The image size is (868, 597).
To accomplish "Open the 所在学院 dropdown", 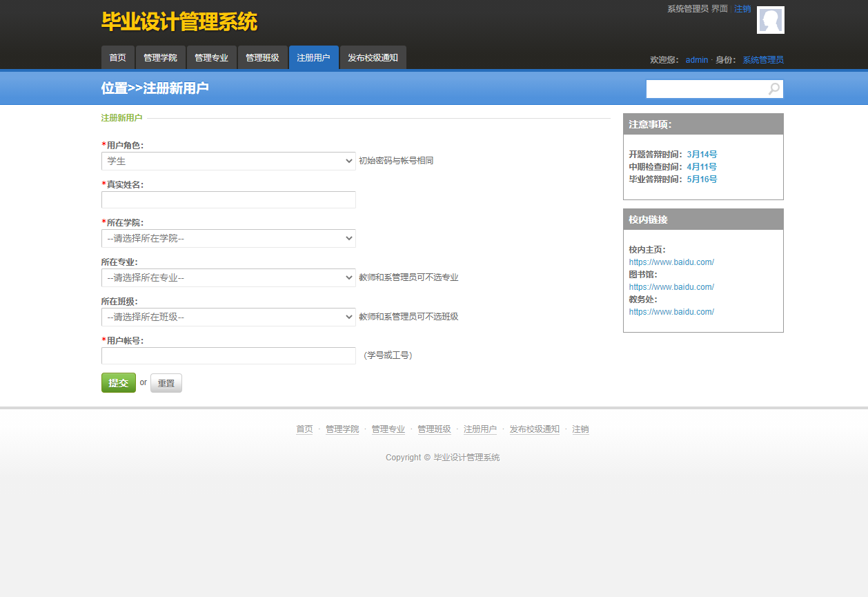I will [x=228, y=237].
